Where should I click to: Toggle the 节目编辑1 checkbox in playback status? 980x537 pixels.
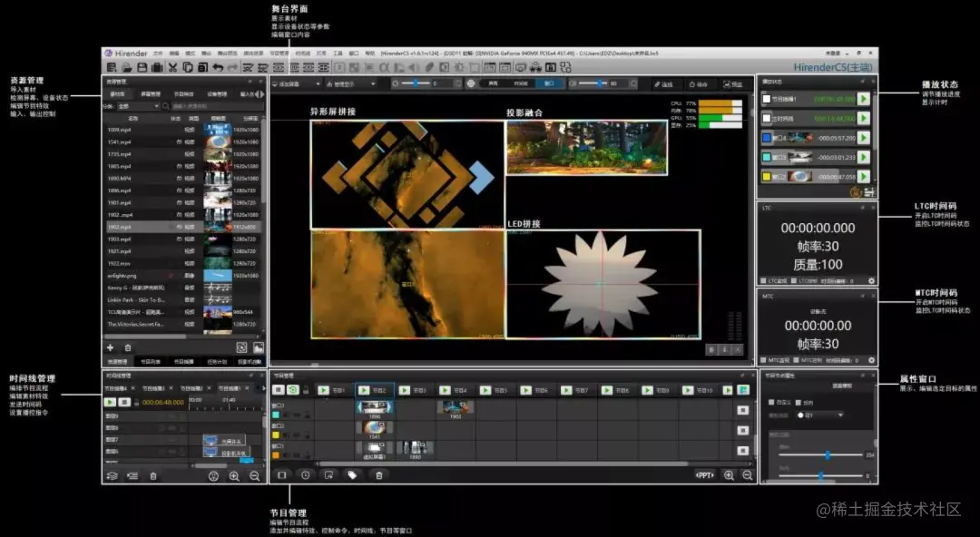click(767, 99)
